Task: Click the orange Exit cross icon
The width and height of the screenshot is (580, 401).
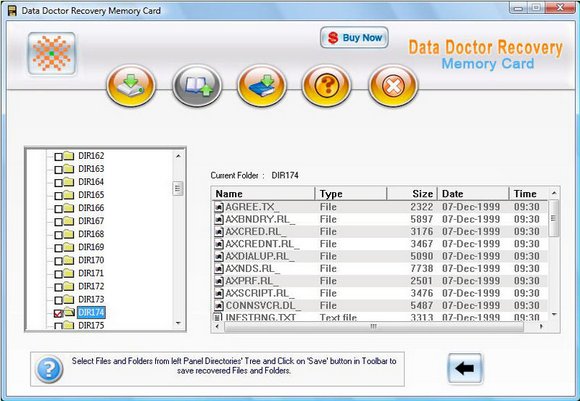Action: coord(393,85)
